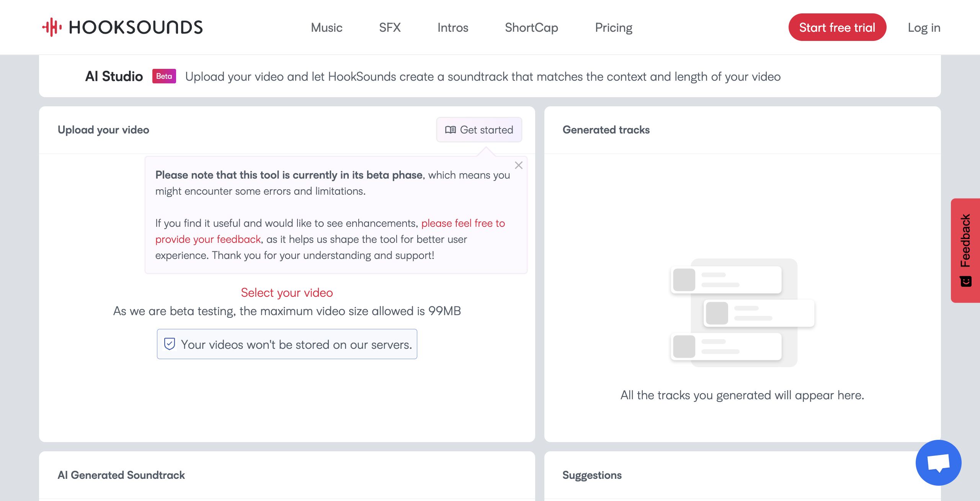Click the empty tracks placeholder illustration
Image resolution: width=980 pixels, height=501 pixels.
[x=742, y=312]
